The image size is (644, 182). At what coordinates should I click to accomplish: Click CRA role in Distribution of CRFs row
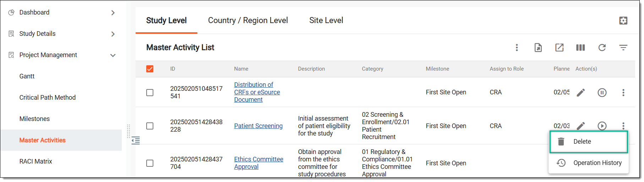(496, 92)
